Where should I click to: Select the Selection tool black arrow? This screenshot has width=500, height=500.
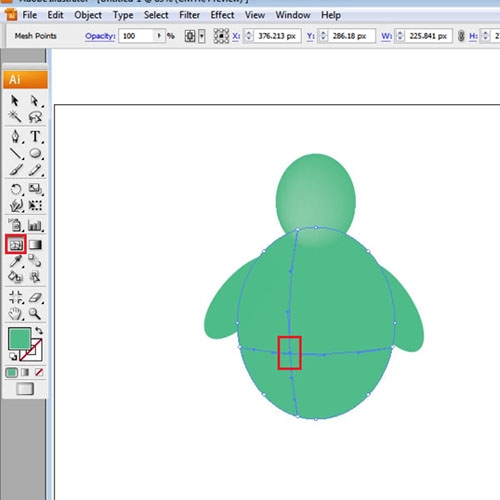(x=15, y=100)
